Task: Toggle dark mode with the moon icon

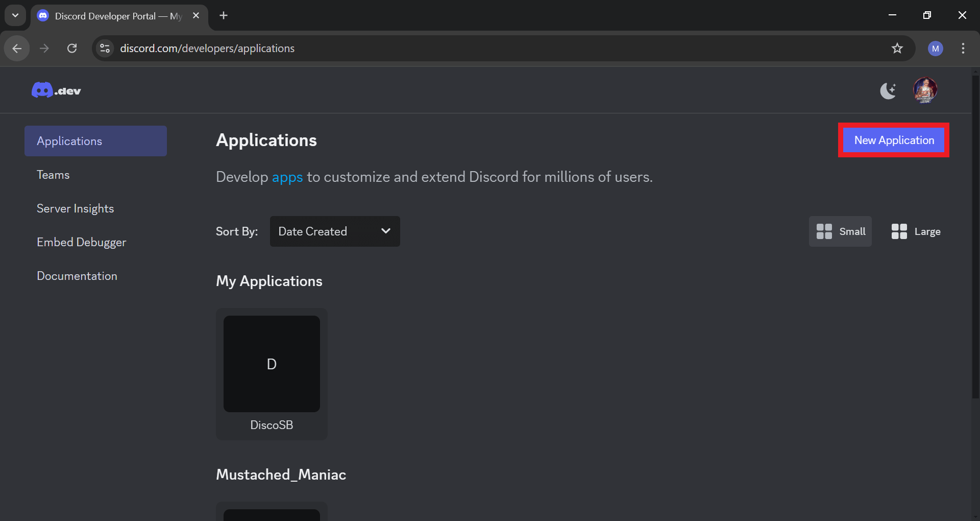Action: (888, 90)
